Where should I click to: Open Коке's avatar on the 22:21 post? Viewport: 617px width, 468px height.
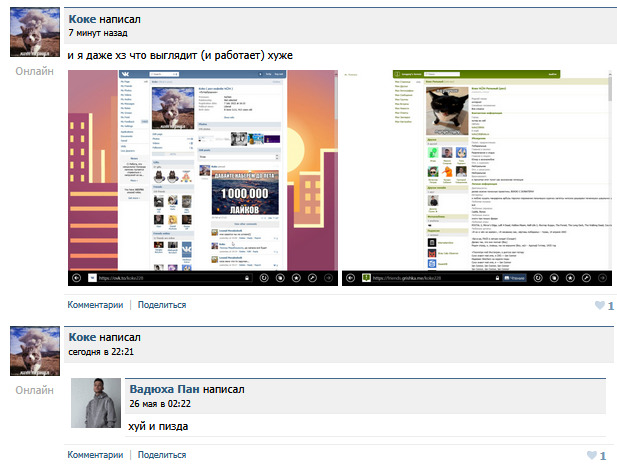tap(35, 351)
